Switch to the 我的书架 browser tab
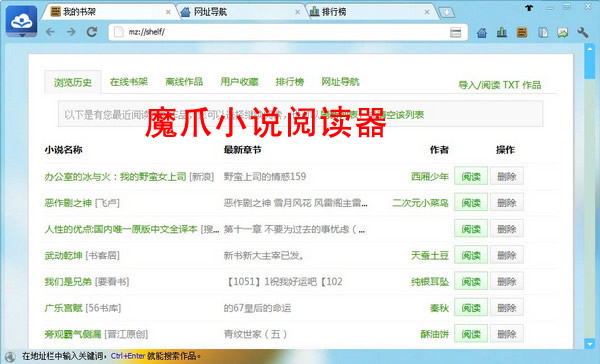 (x=111, y=12)
